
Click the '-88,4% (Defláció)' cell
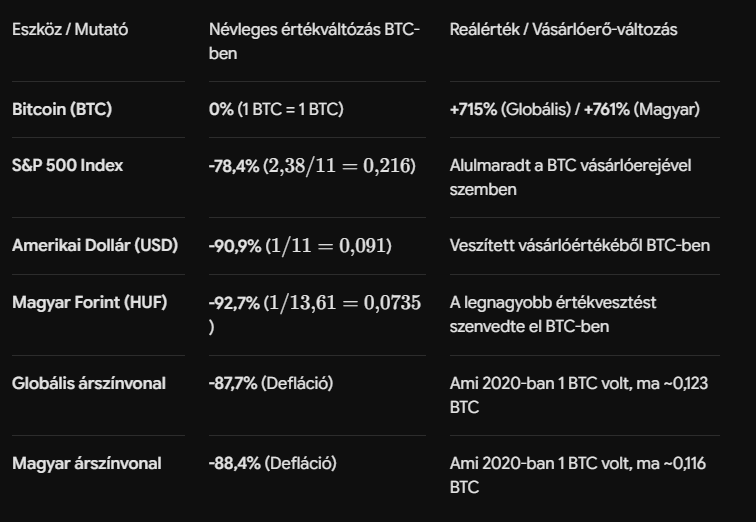(272, 463)
